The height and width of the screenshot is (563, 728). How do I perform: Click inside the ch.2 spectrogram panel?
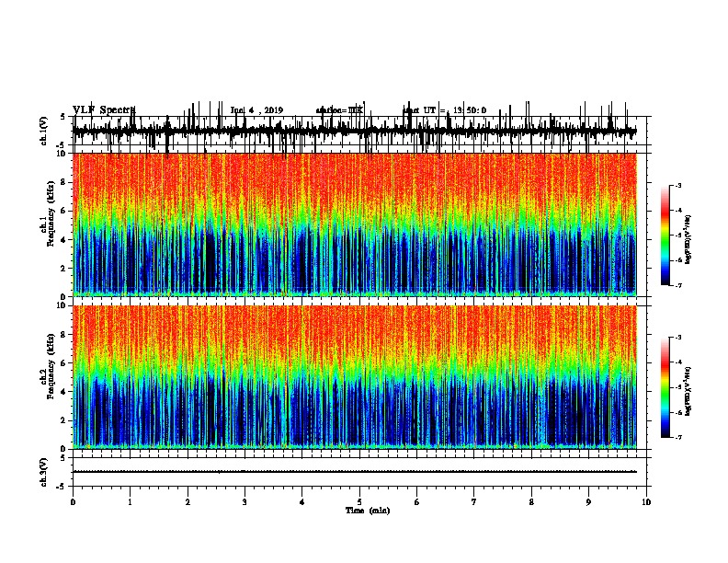(355, 377)
